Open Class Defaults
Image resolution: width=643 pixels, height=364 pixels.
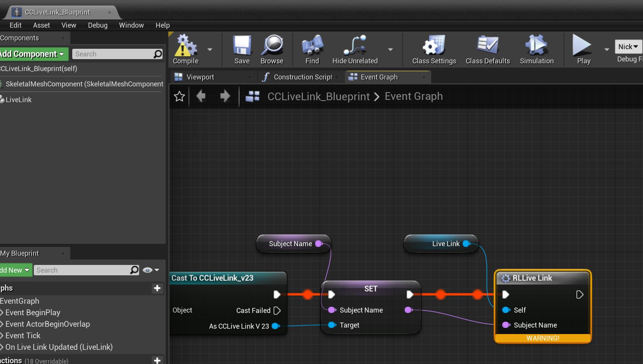pyautogui.click(x=488, y=50)
